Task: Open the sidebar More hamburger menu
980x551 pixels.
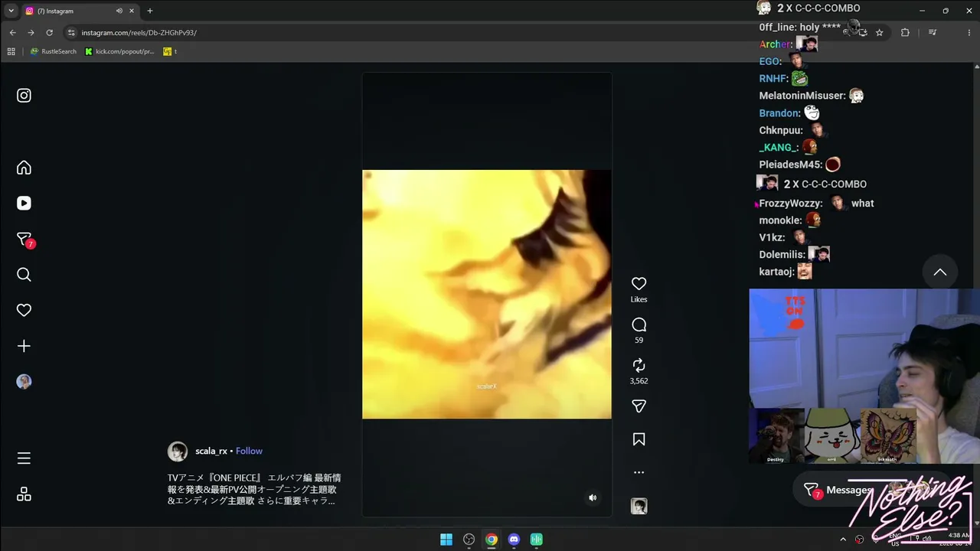Action: coord(24,458)
